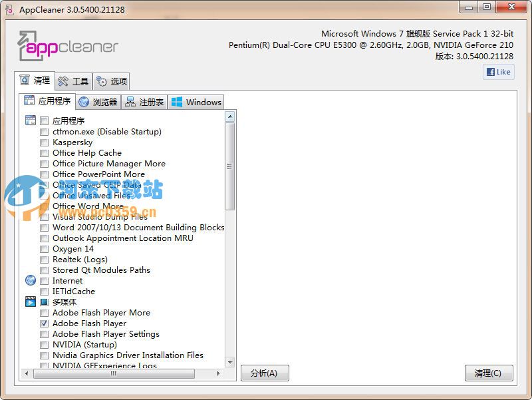The height and width of the screenshot is (400, 532).
Task: Enable the Realtek (Logs) checkbox
Action: 44,260
